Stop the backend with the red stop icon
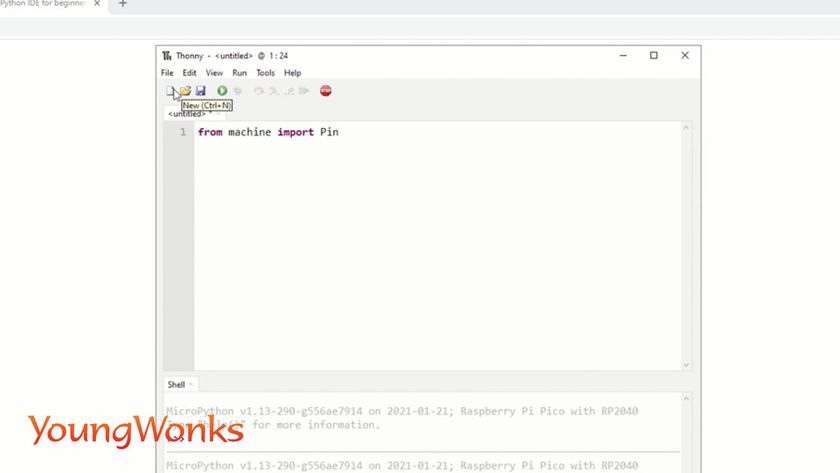The image size is (840, 473). (x=326, y=91)
